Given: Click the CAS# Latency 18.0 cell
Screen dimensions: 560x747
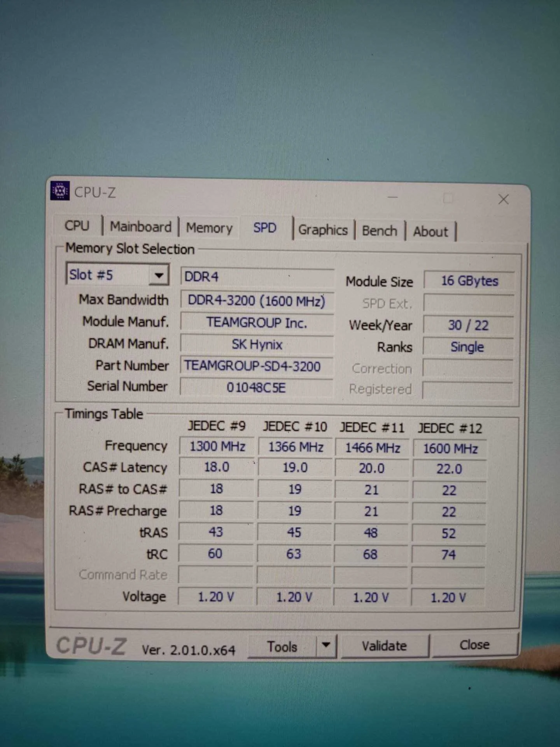Looking at the screenshot, I should click(x=217, y=467).
